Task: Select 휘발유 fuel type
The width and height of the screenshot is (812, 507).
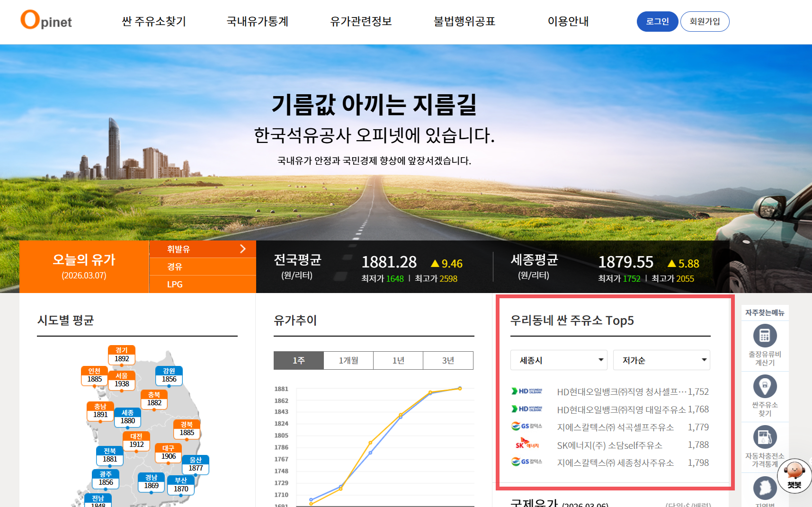Action: pos(203,249)
